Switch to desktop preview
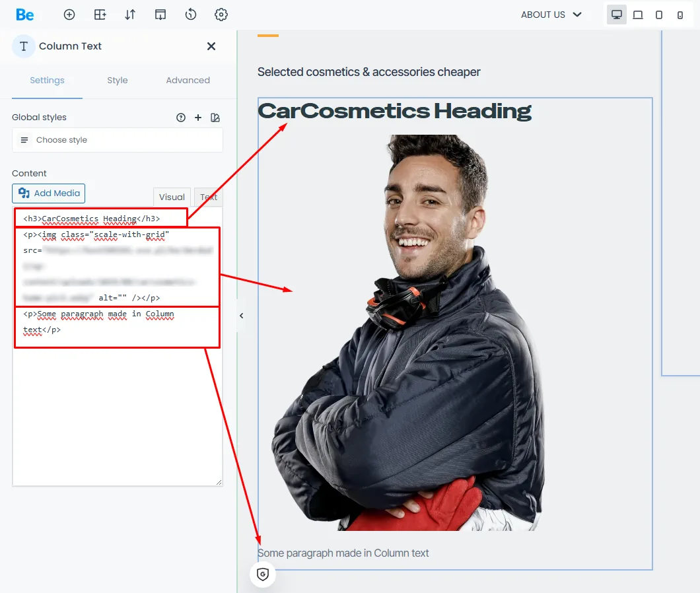700x593 pixels. click(617, 15)
